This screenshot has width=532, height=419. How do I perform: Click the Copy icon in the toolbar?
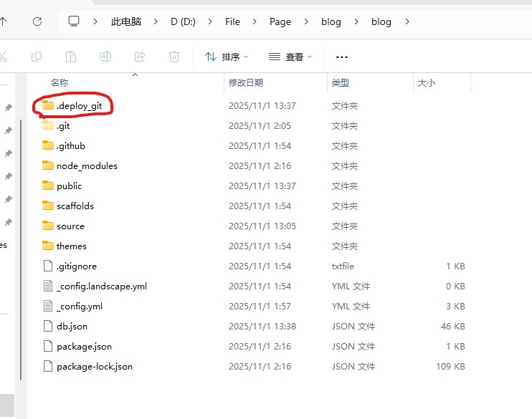click(37, 57)
